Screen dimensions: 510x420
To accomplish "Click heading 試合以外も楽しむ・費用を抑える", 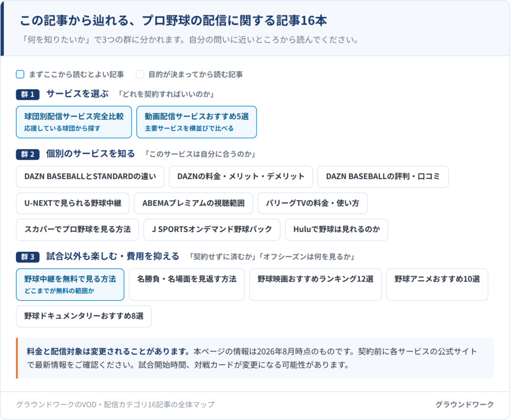I will click(113, 256).
